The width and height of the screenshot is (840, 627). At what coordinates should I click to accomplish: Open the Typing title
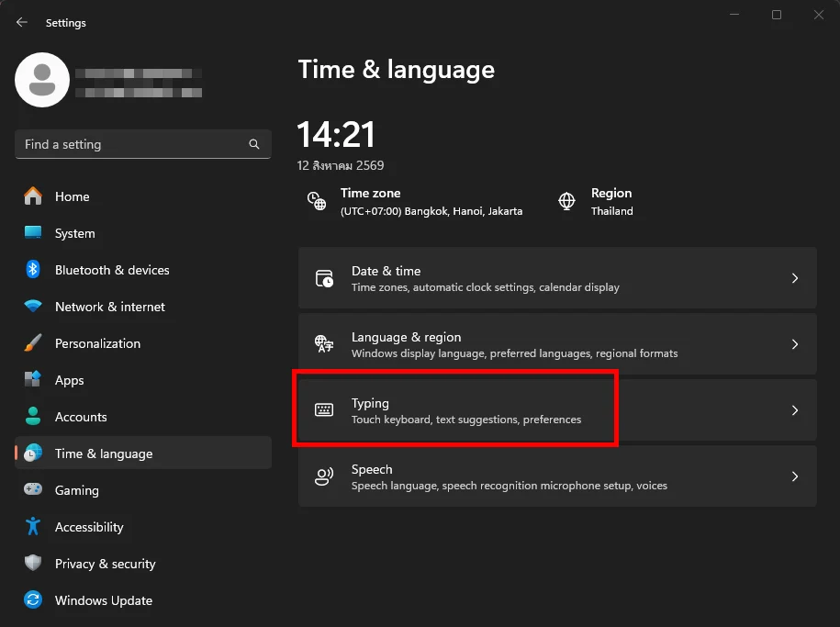[x=370, y=404]
